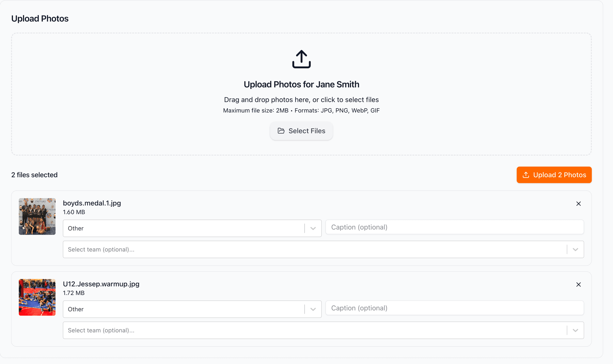Expand the team selector chevron for U12.Jessep.warmup.jpg

pos(575,330)
